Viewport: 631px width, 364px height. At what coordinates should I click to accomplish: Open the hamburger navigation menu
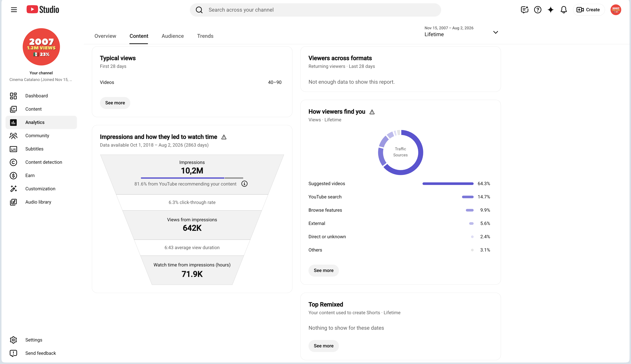(x=14, y=10)
